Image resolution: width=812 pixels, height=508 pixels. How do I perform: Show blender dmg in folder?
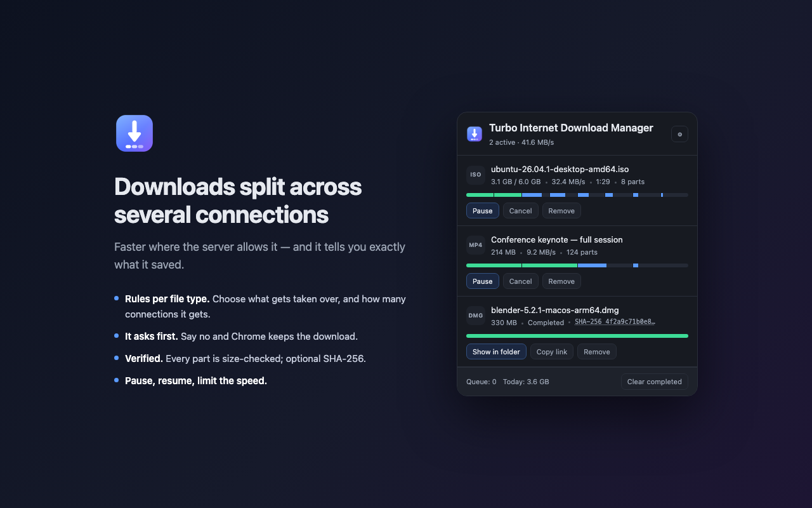[x=496, y=352]
